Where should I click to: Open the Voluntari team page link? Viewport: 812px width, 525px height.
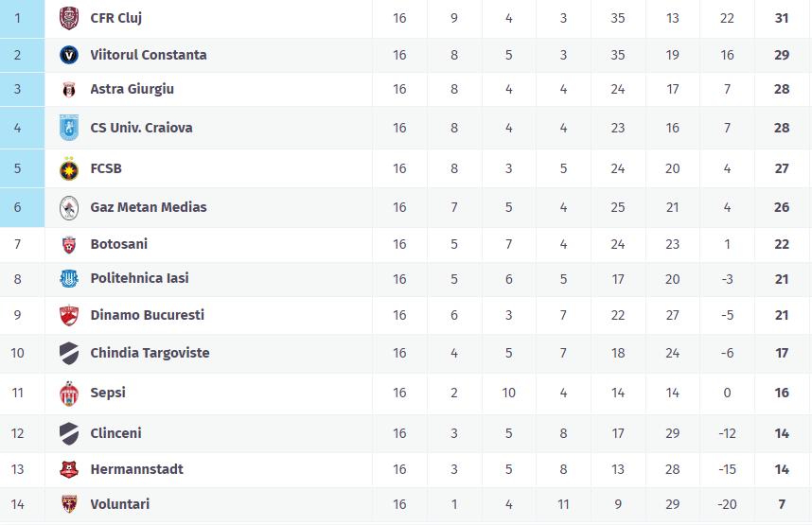click(119, 504)
